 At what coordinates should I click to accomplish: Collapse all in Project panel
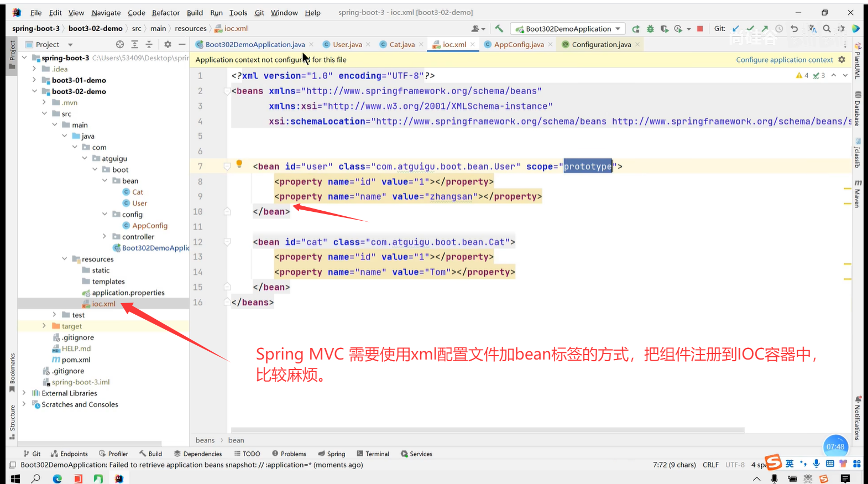click(x=149, y=44)
